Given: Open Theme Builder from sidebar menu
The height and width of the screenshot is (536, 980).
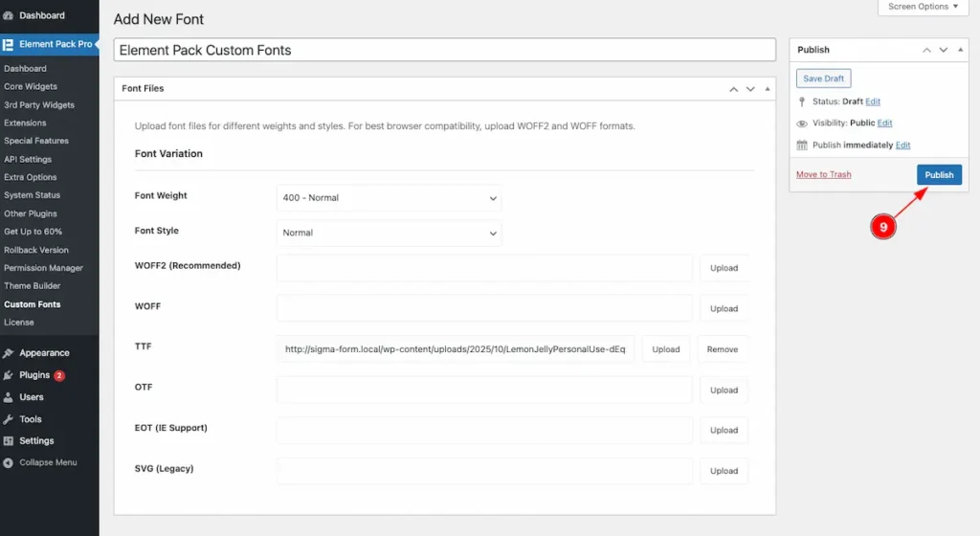Looking at the screenshot, I should pos(32,286).
